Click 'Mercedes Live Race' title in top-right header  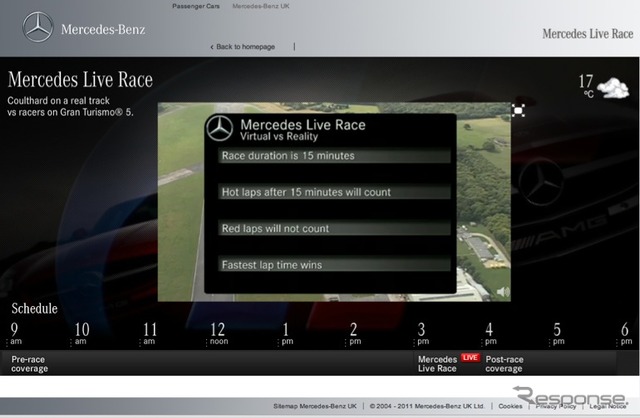pyautogui.click(x=588, y=34)
